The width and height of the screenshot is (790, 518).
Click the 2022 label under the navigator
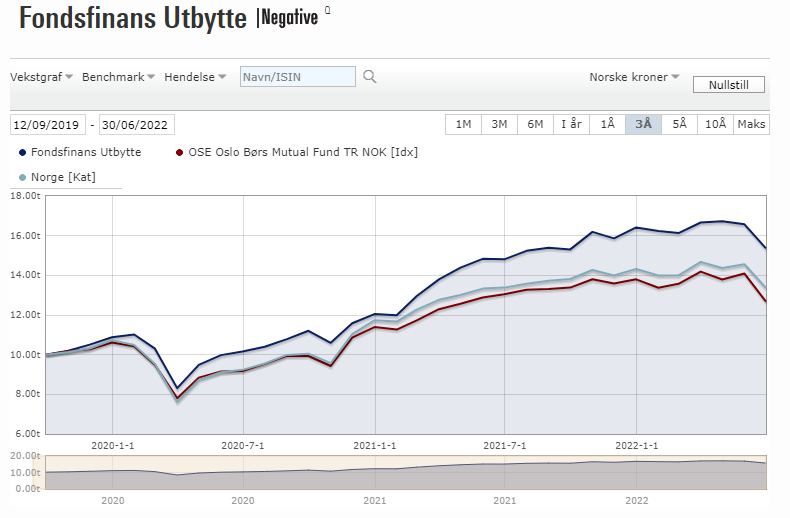click(637, 501)
